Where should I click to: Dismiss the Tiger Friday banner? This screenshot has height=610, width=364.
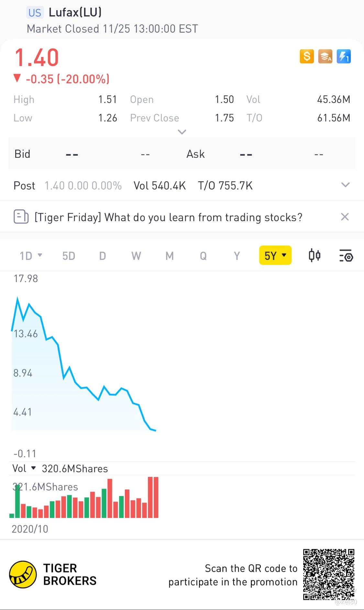tap(345, 217)
